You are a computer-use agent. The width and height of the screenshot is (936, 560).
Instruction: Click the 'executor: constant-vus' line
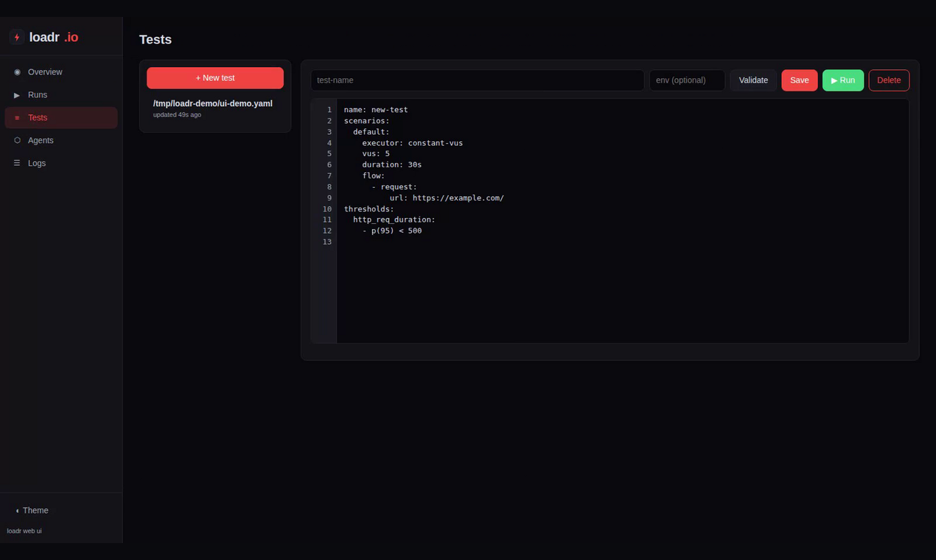(413, 143)
